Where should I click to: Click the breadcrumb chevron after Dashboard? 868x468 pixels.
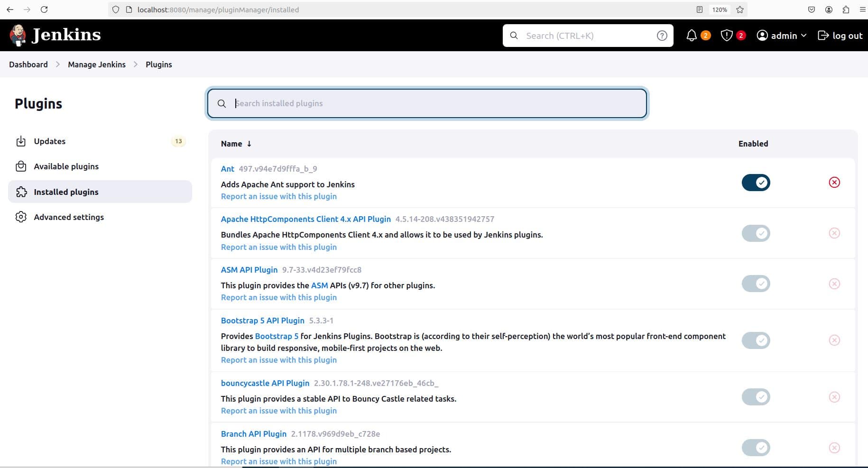point(58,64)
